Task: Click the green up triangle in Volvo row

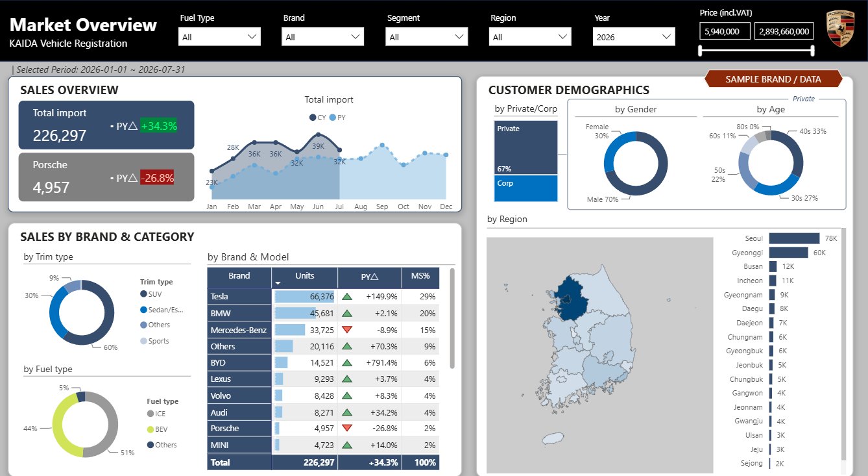Action: tap(347, 395)
